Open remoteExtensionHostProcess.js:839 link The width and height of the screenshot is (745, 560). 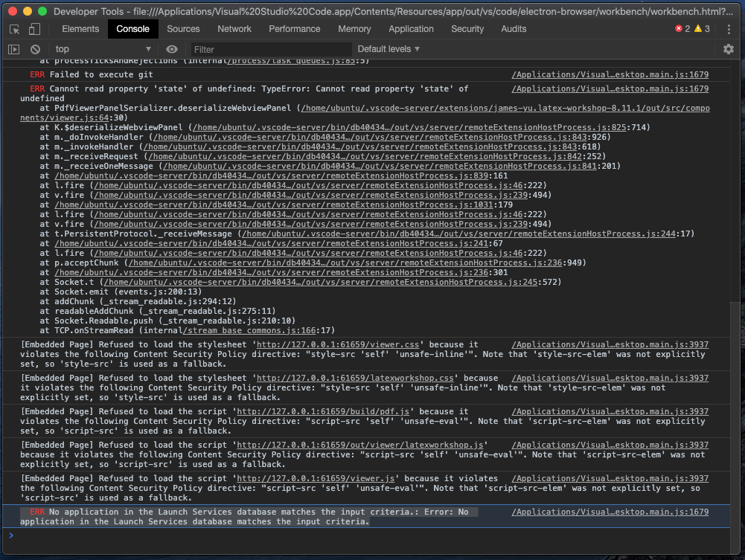272,176
